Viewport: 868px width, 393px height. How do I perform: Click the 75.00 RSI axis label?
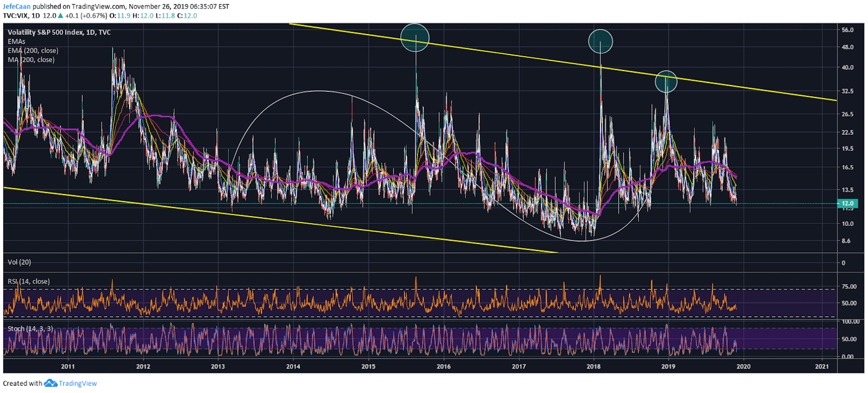pos(848,287)
